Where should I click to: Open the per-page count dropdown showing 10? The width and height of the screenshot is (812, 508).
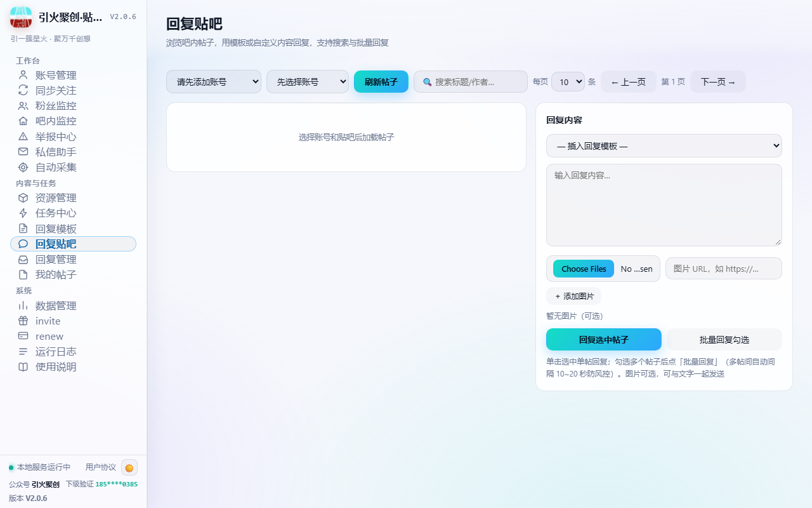pos(568,82)
